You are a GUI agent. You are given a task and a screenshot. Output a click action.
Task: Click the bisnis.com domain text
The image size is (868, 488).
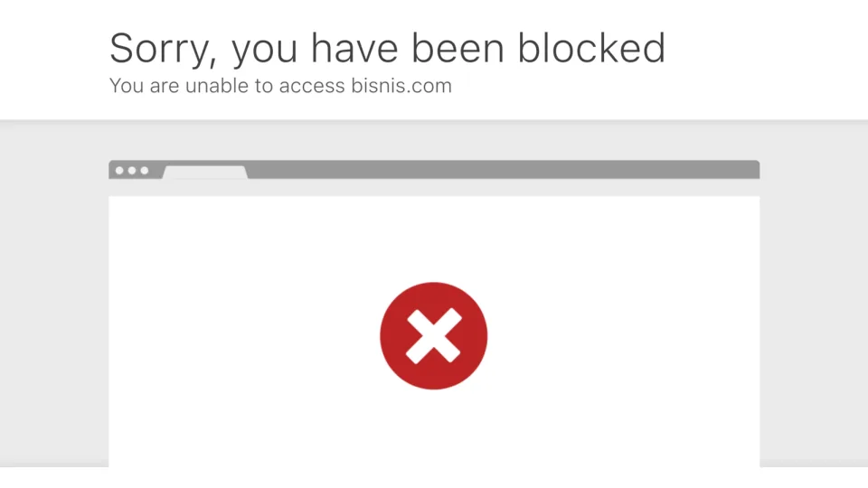[x=401, y=86]
